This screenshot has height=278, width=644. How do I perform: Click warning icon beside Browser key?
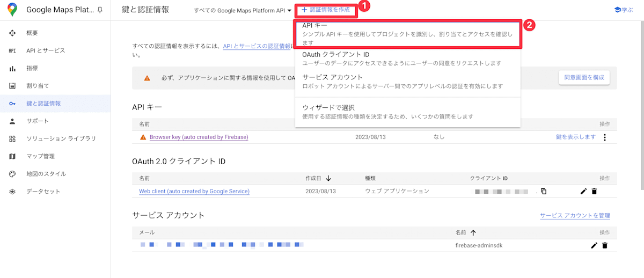[143, 137]
